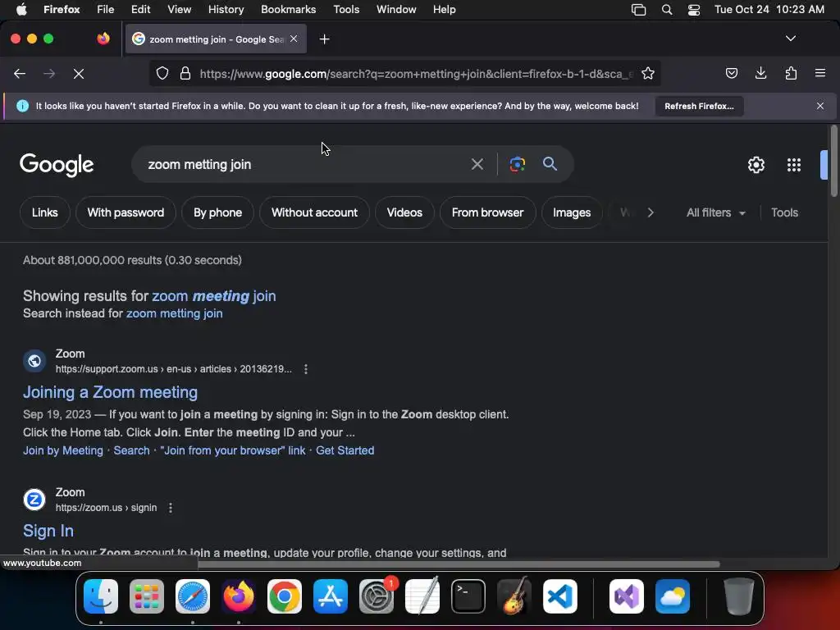Expand the list all tabs chevron
This screenshot has width=840, height=630.
tap(790, 39)
